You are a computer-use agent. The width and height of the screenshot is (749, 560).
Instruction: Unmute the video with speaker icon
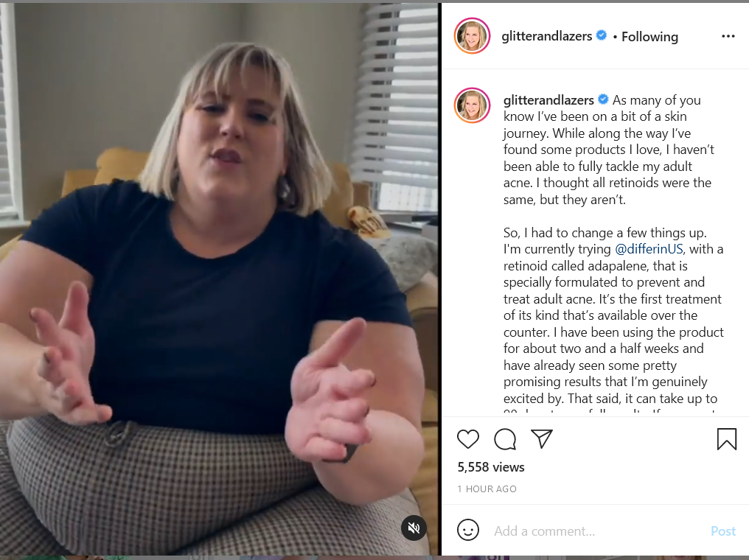click(x=414, y=528)
